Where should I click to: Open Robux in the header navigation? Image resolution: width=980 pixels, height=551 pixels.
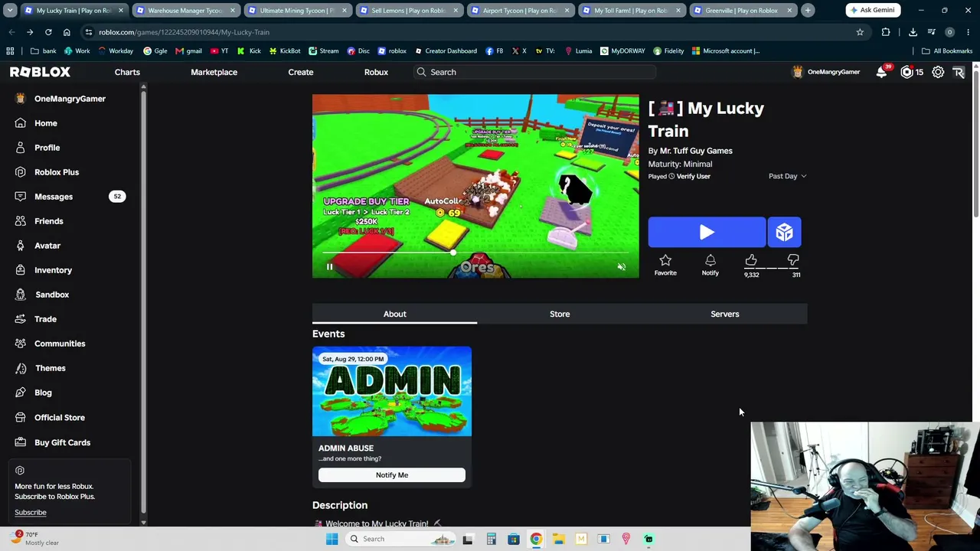pos(376,72)
